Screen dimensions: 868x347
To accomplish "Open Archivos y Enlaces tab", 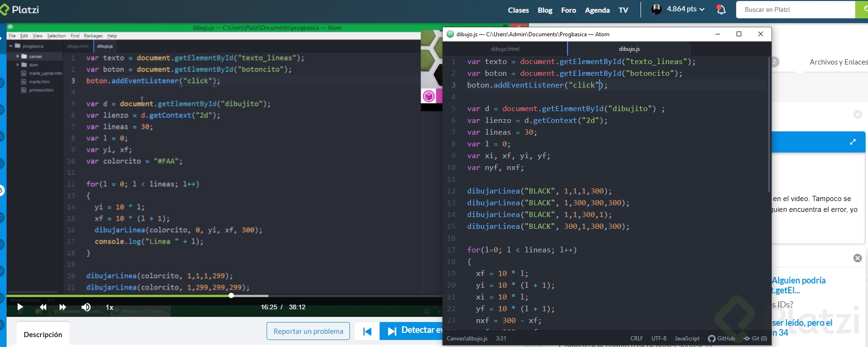I will [x=838, y=62].
